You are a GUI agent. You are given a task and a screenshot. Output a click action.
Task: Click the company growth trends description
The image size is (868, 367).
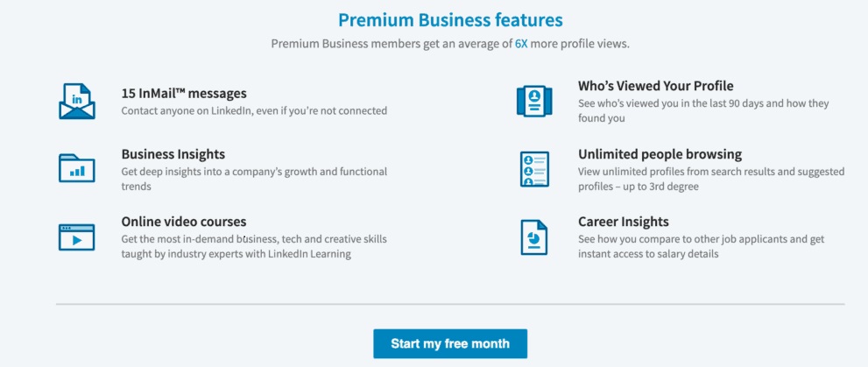pos(254,179)
